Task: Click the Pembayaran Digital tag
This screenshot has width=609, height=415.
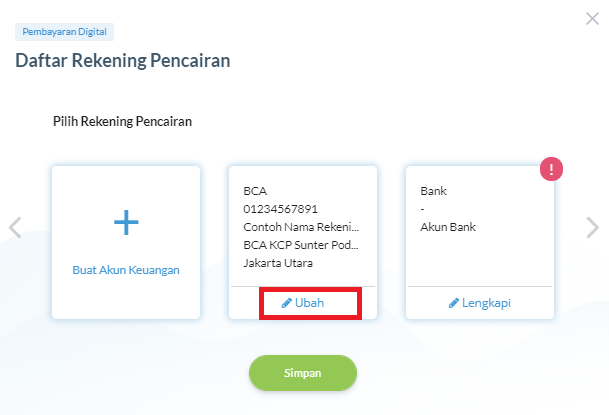Action: 64,32
